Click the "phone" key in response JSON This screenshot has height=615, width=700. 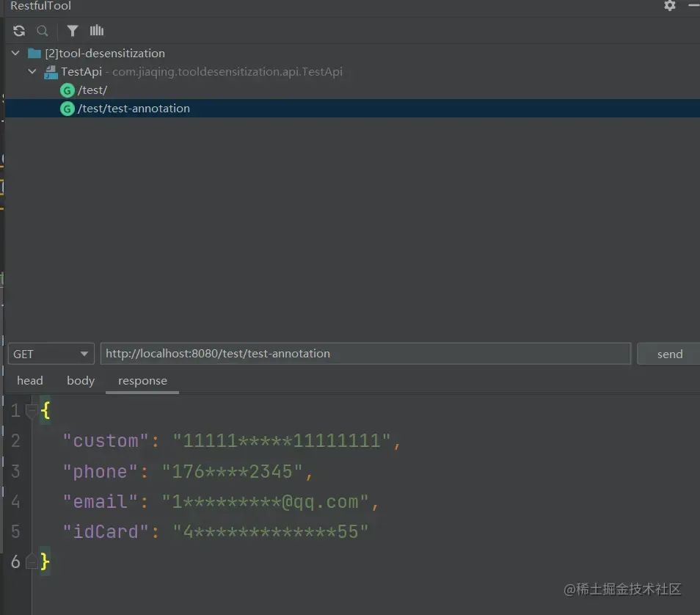pyautogui.click(x=100, y=472)
